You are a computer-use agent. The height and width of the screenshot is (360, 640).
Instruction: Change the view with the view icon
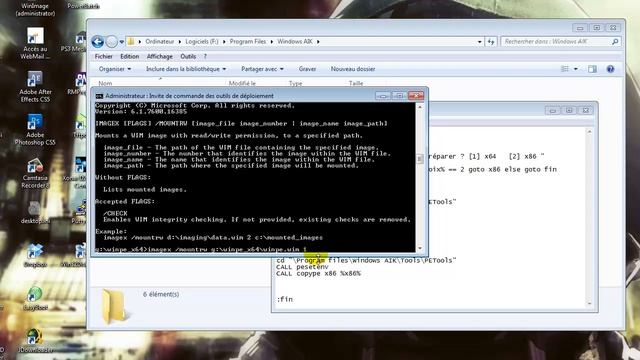565,69
